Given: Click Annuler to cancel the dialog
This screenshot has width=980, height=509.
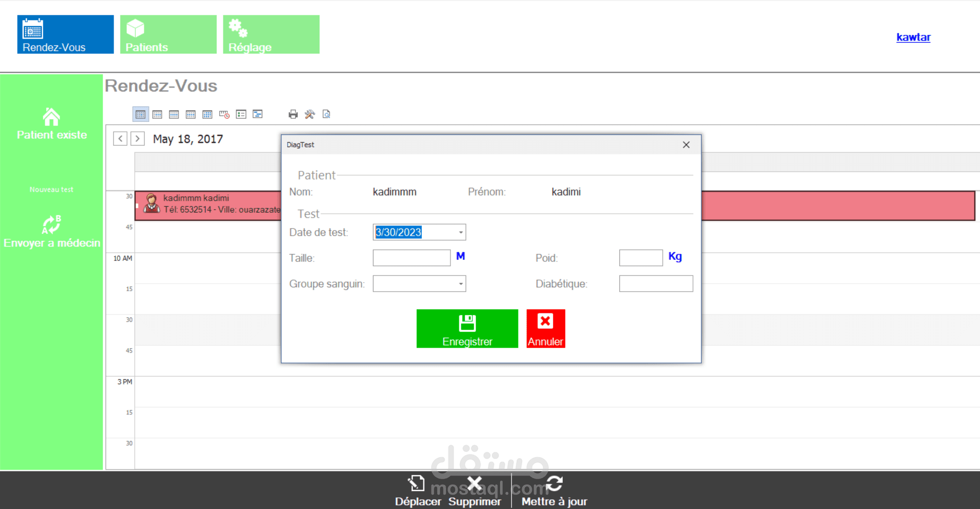Looking at the screenshot, I should point(546,328).
